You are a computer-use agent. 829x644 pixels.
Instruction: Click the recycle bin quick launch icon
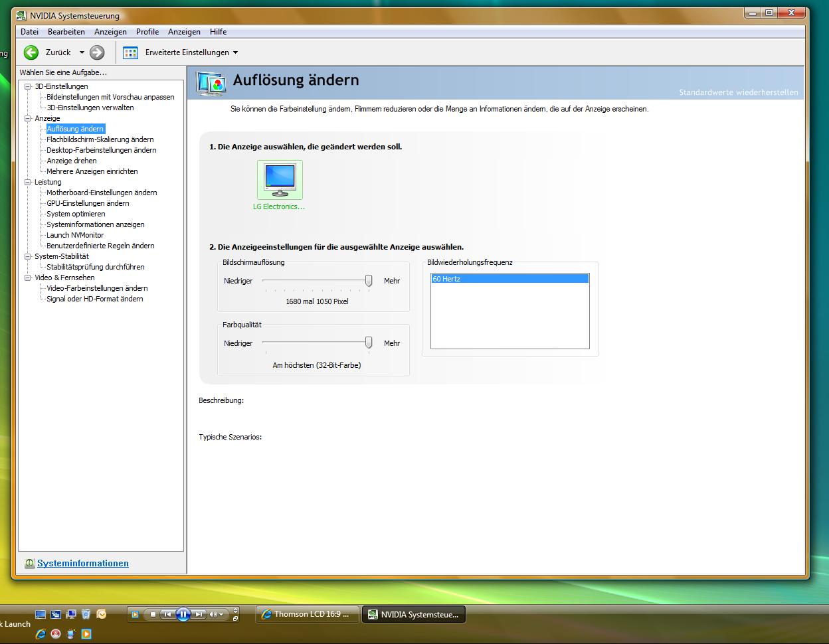click(86, 614)
